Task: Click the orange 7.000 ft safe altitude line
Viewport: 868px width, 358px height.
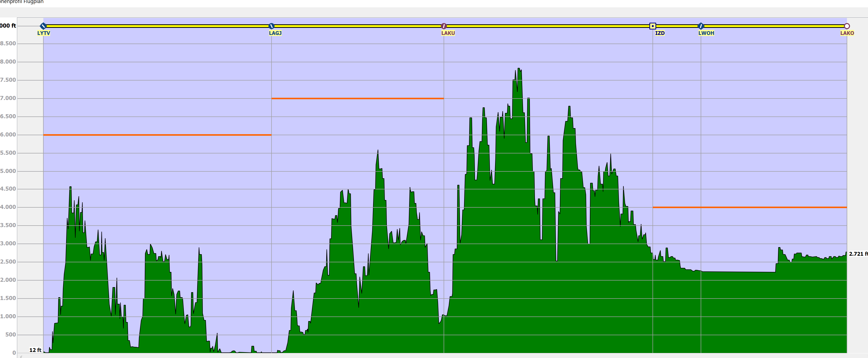Action: [x=357, y=98]
